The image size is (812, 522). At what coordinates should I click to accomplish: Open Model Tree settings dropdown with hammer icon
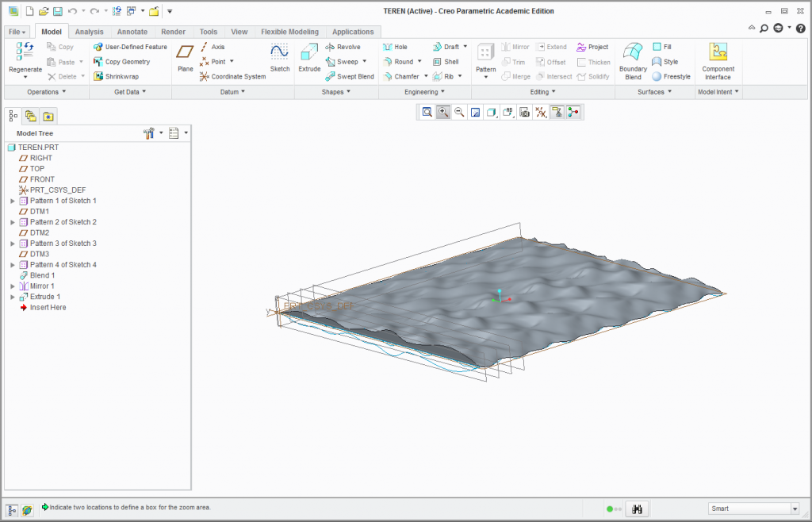click(153, 133)
